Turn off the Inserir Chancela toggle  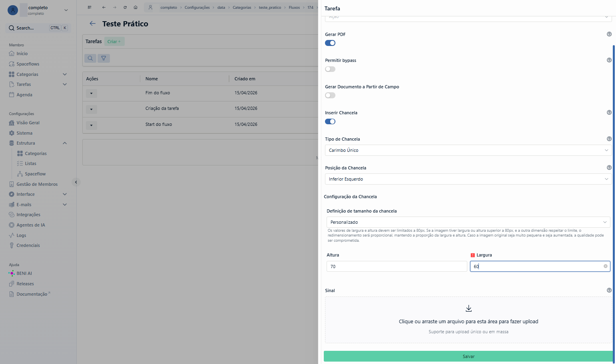coord(330,121)
